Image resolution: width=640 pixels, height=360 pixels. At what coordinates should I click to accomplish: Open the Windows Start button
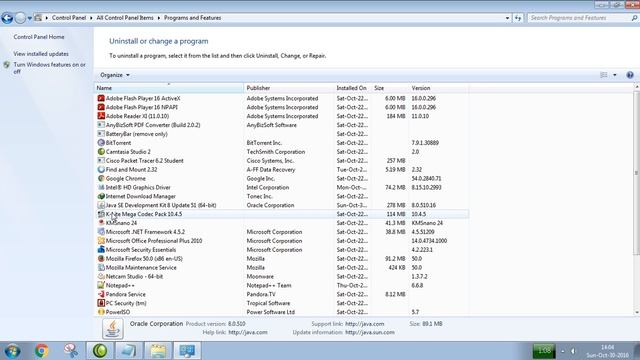coord(13,351)
